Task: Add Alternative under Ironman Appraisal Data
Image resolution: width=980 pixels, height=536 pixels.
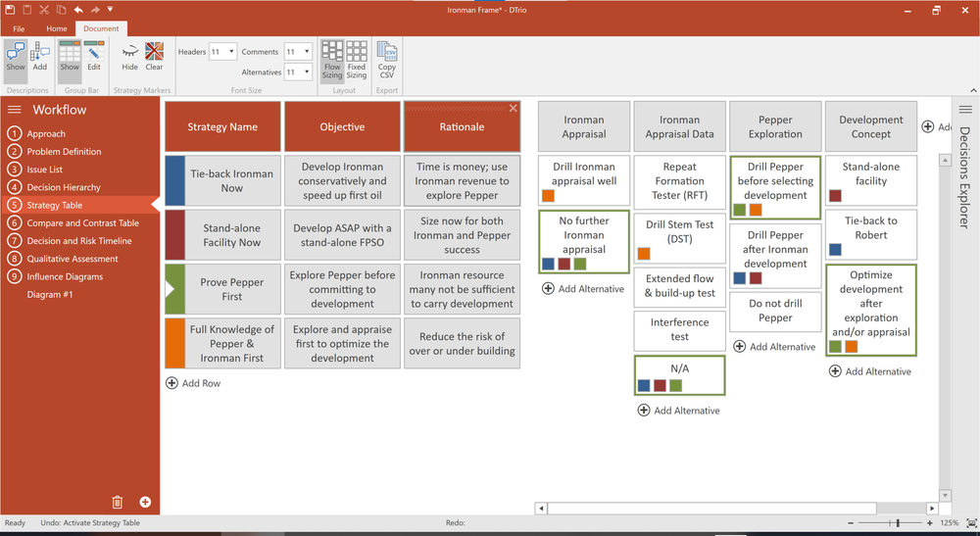Action: 678,411
